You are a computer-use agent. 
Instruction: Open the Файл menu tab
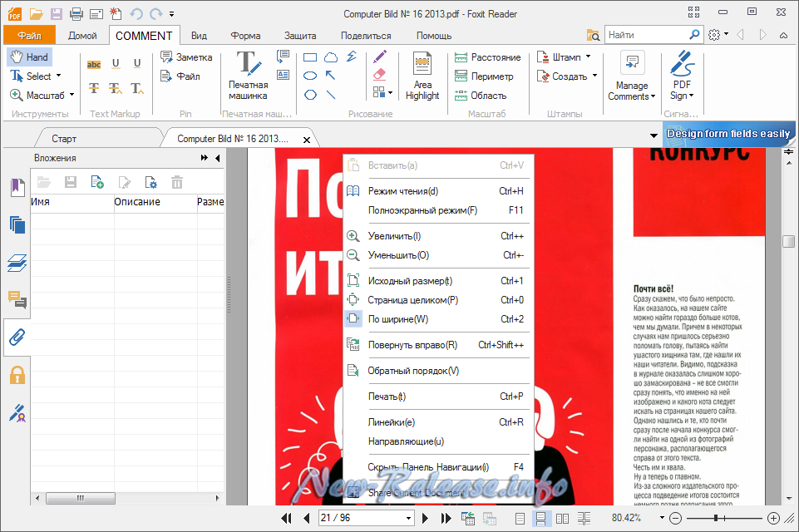(x=30, y=35)
